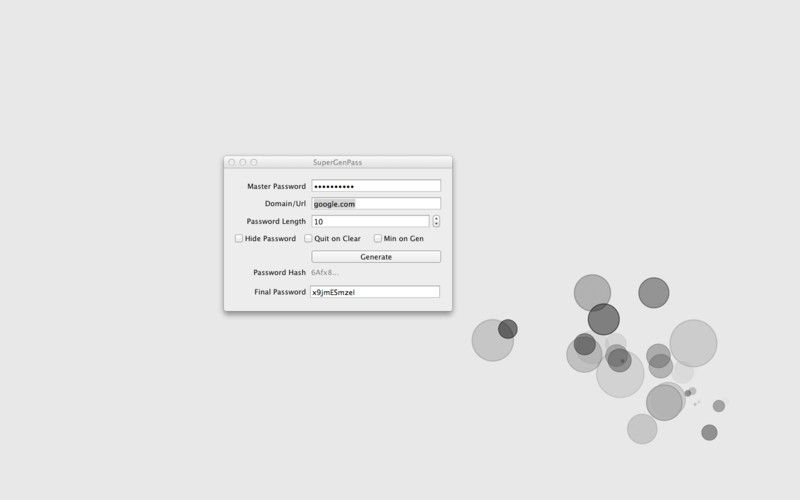Click the Password Hash label
The height and width of the screenshot is (500, 800).
click(x=280, y=272)
